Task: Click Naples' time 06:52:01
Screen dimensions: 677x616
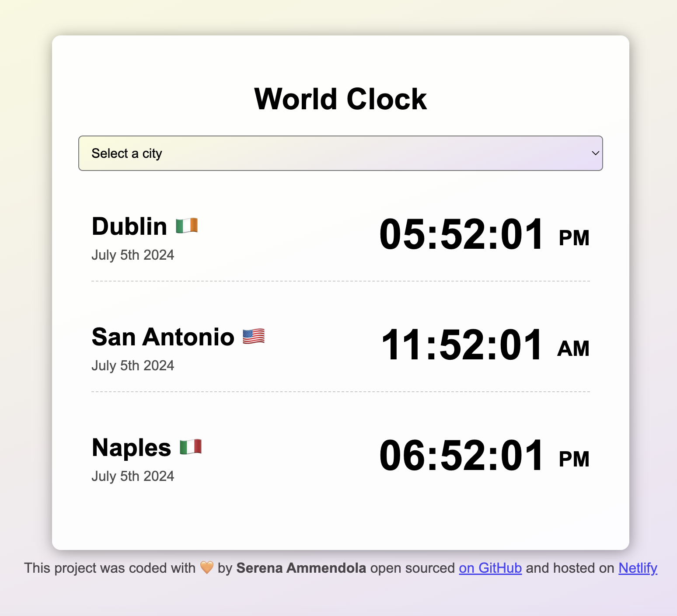Action: [461, 456]
